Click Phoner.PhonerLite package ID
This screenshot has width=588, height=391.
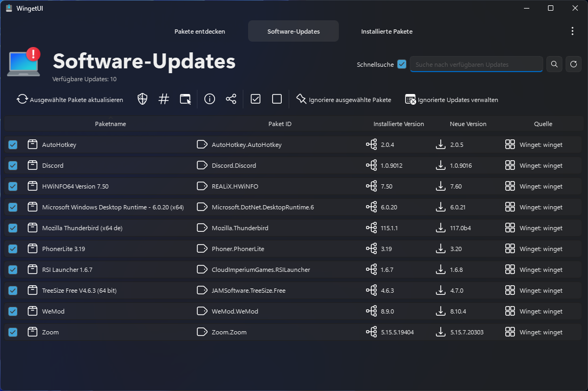point(238,248)
